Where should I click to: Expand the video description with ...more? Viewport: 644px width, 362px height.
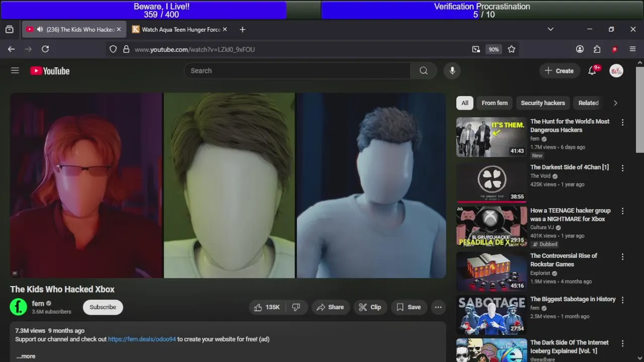click(26, 356)
